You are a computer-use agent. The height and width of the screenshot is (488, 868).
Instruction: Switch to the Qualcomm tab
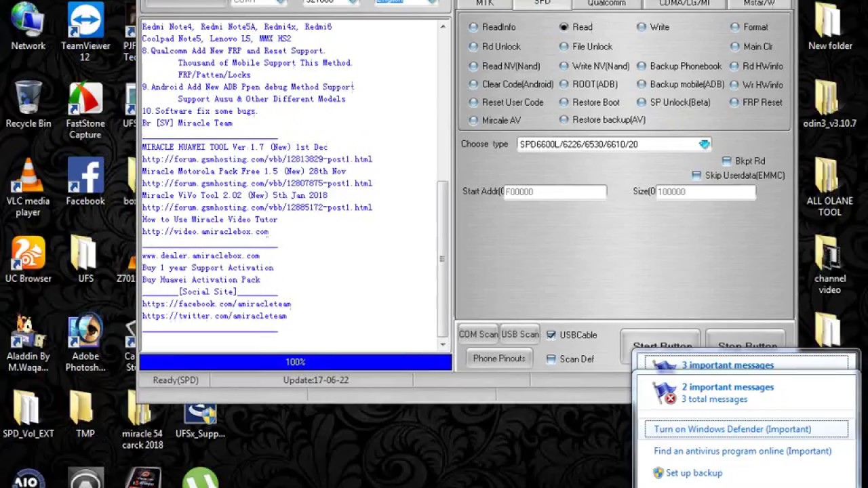pos(606,4)
